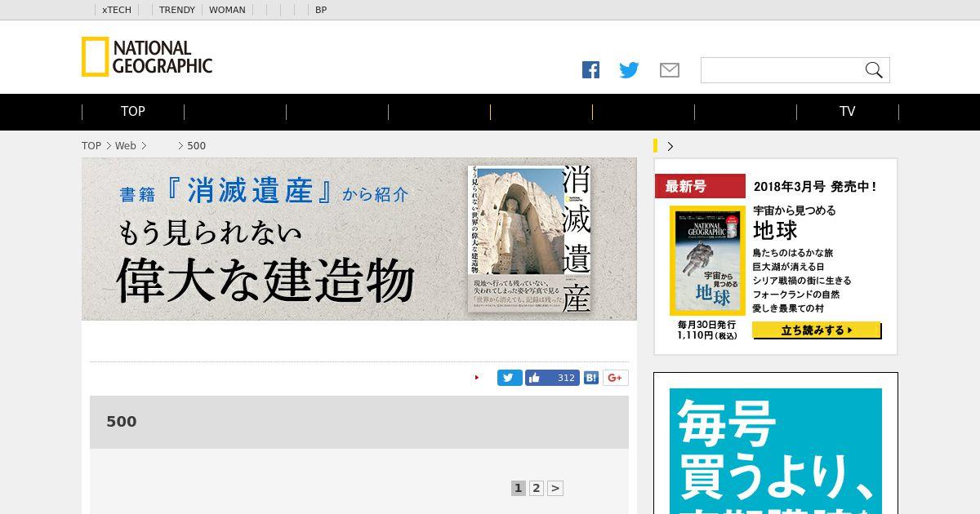Click the Hatena bookmark B! button
Image resolution: width=980 pixels, height=514 pixels.
coord(591,378)
